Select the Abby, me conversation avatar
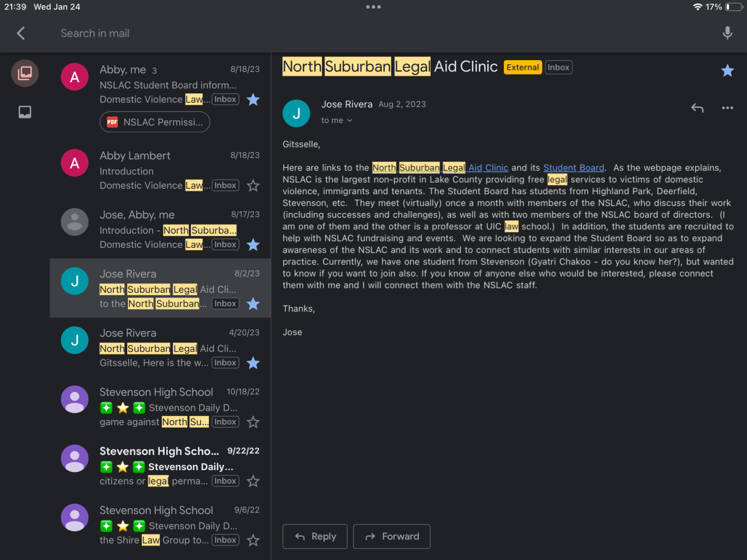747x560 pixels. click(x=75, y=77)
